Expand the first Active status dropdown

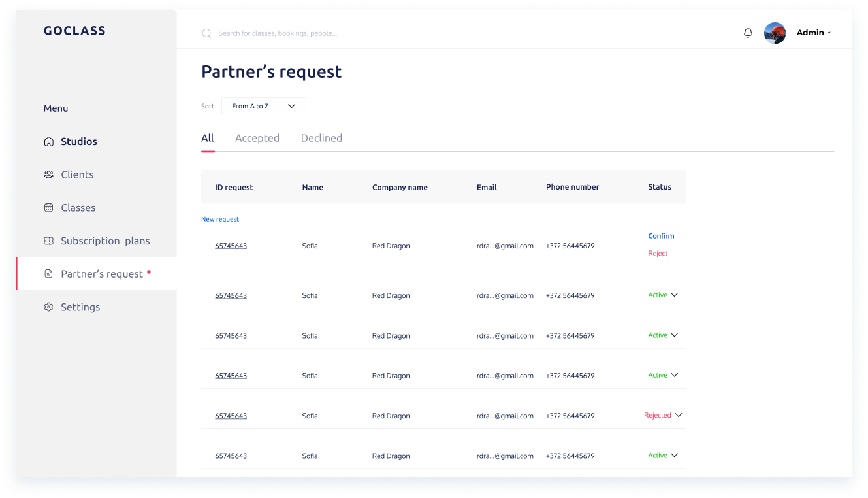[x=675, y=295]
